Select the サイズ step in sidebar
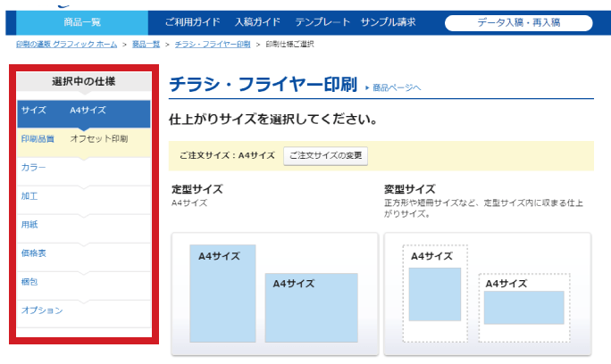 [x=34, y=111]
